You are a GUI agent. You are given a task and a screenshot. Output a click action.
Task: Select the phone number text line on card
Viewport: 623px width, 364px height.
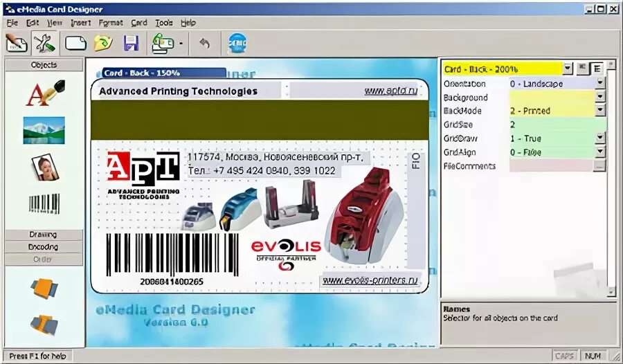[262, 171]
